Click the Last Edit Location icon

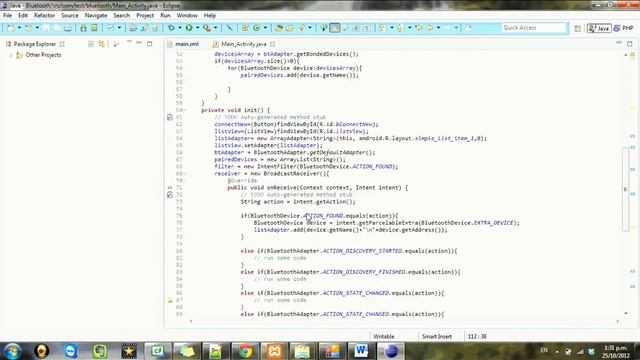[419, 28]
